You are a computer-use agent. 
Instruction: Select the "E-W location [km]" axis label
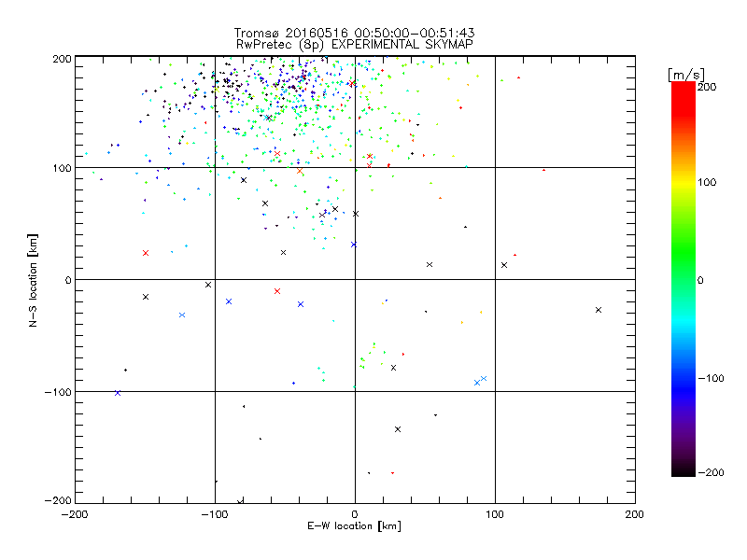coord(354,526)
